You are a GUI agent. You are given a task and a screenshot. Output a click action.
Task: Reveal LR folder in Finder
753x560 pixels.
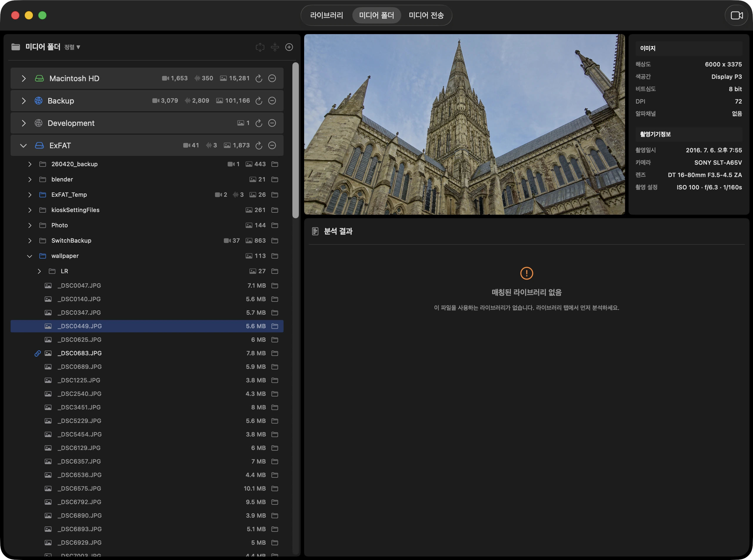[275, 271]
